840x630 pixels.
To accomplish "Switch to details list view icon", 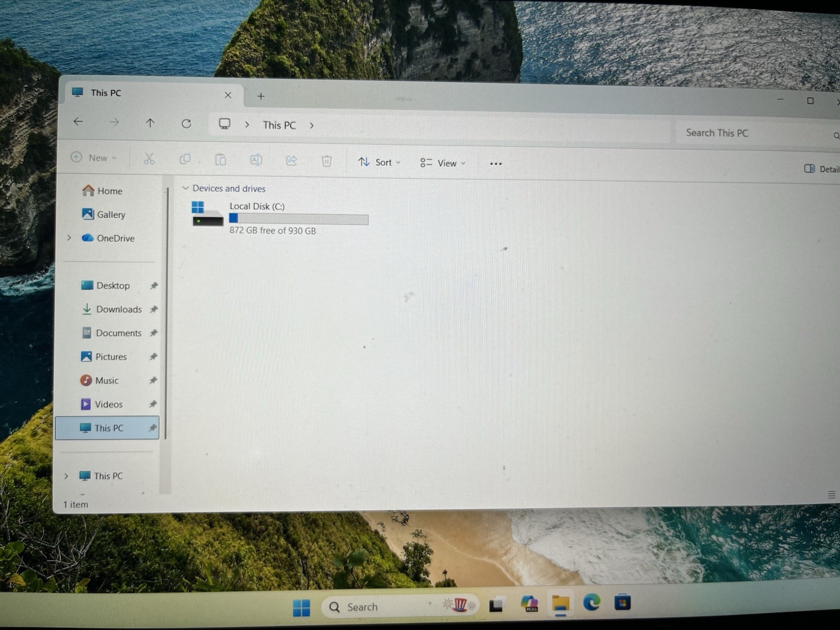I will pyautogui.click(x=832, y=495).
